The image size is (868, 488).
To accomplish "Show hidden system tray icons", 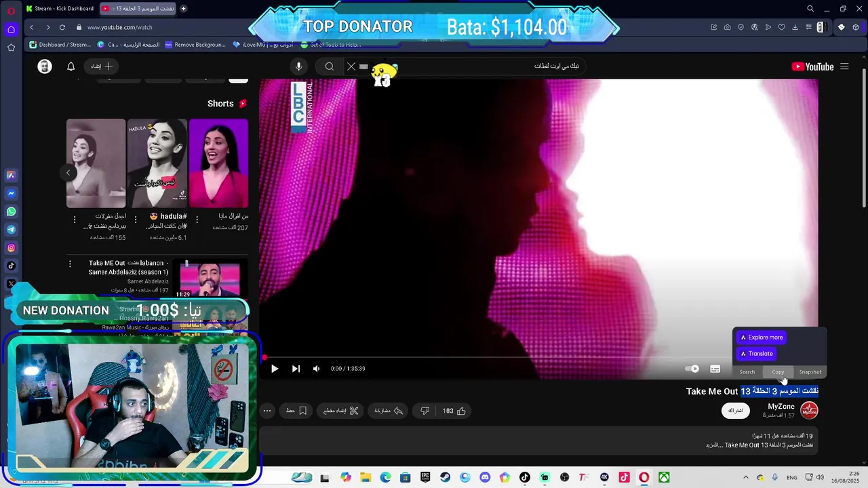I will [745, 478].
